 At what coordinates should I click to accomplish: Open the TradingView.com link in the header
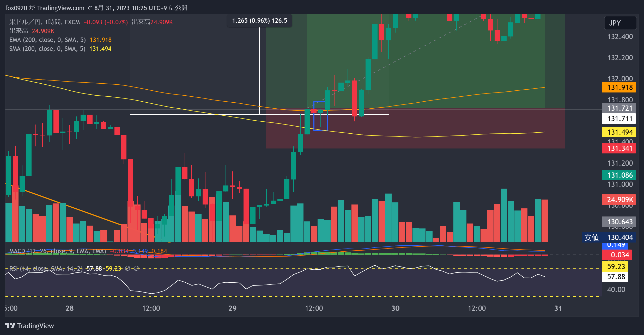click(60, 8)
